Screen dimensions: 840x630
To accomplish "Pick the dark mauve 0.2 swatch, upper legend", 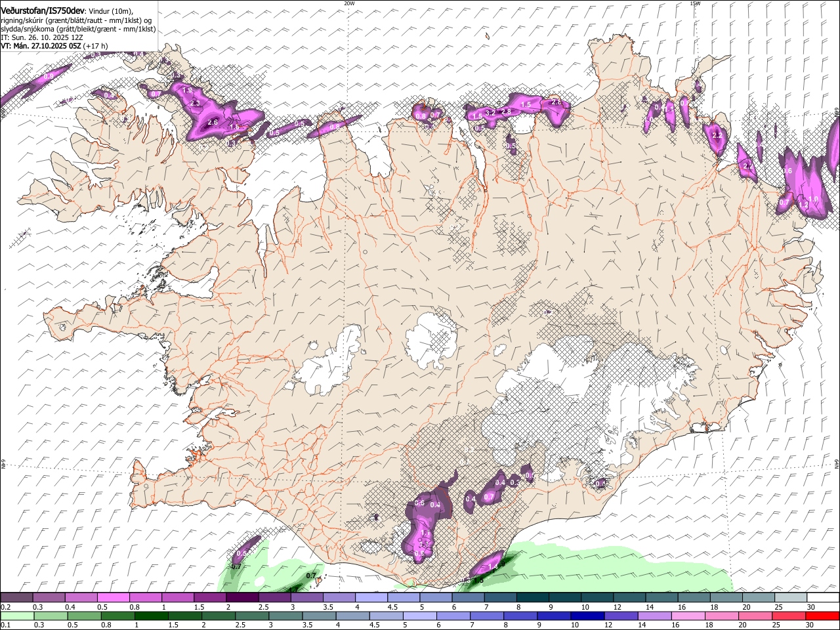I will pyautogui.click(x=16, y=598).
